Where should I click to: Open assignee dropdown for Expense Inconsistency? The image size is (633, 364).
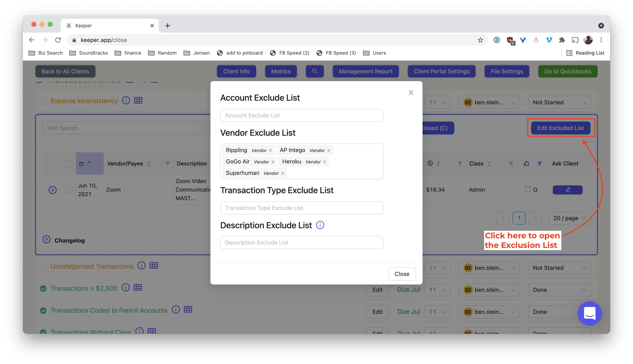click(489, 103)
